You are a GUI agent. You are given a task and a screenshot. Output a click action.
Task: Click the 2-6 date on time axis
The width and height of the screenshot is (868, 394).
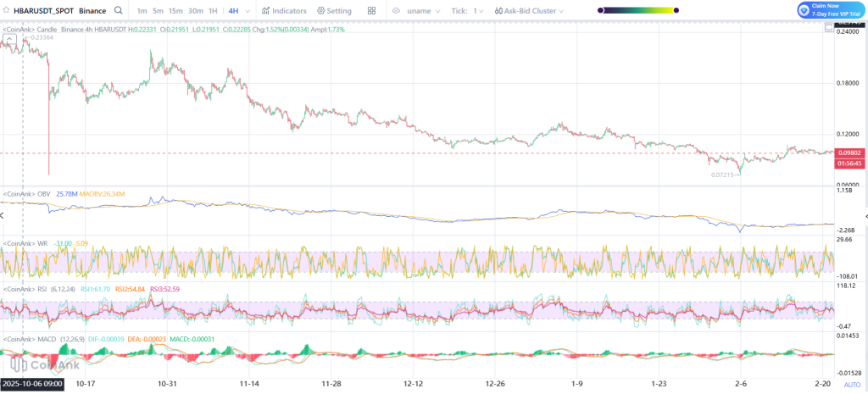pyautogui.click(x=741, y=384)
